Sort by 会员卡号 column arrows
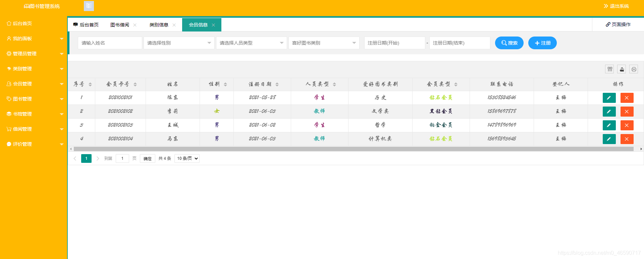The image size is (644, 259). 135,84
